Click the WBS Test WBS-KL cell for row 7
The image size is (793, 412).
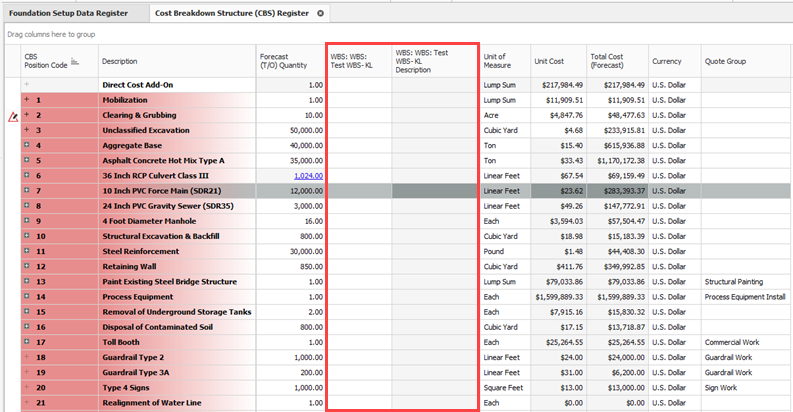(359, 190)
